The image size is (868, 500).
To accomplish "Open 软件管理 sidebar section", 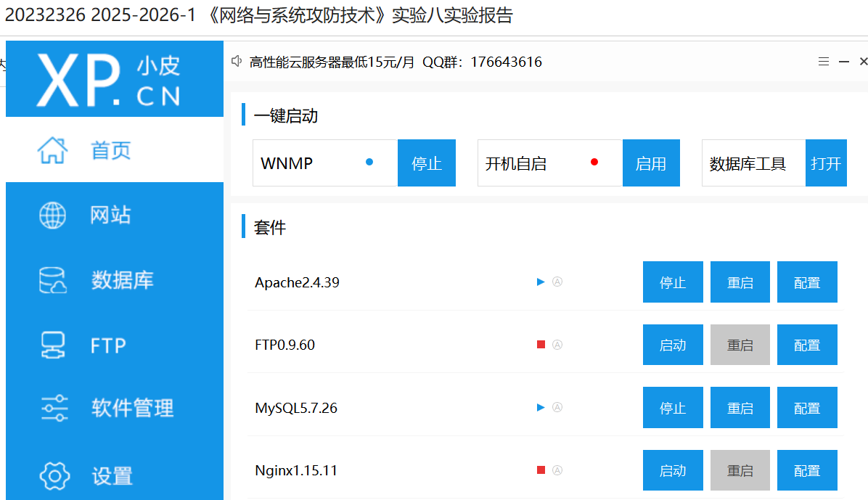I will 115,408.
